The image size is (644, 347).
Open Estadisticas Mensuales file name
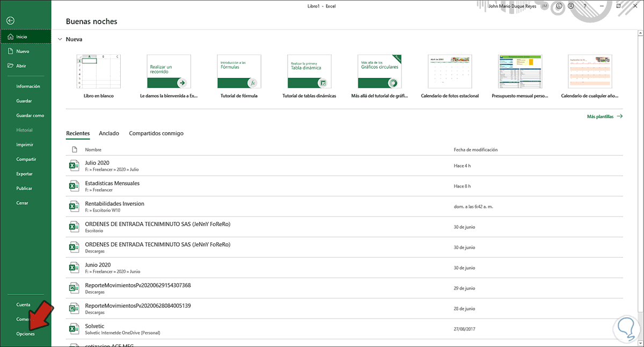pyautogui.click(x=112, y=183)
